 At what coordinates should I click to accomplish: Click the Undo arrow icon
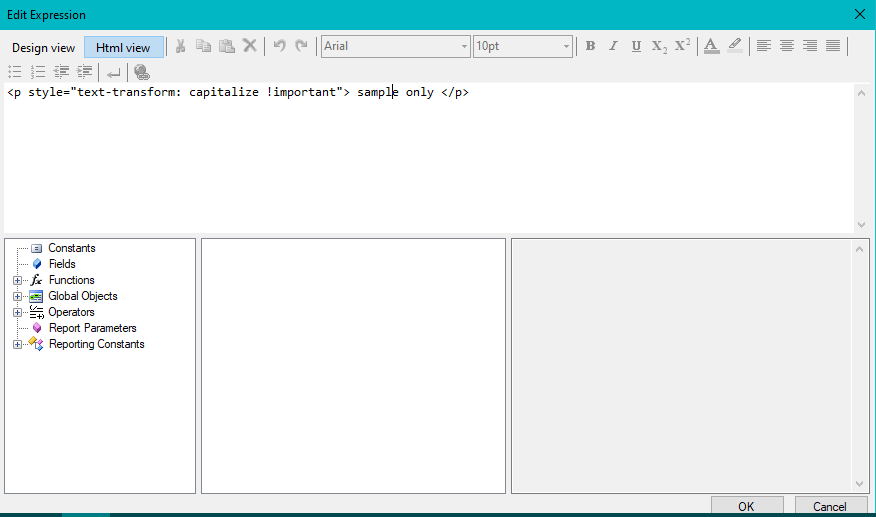(279, 46)
